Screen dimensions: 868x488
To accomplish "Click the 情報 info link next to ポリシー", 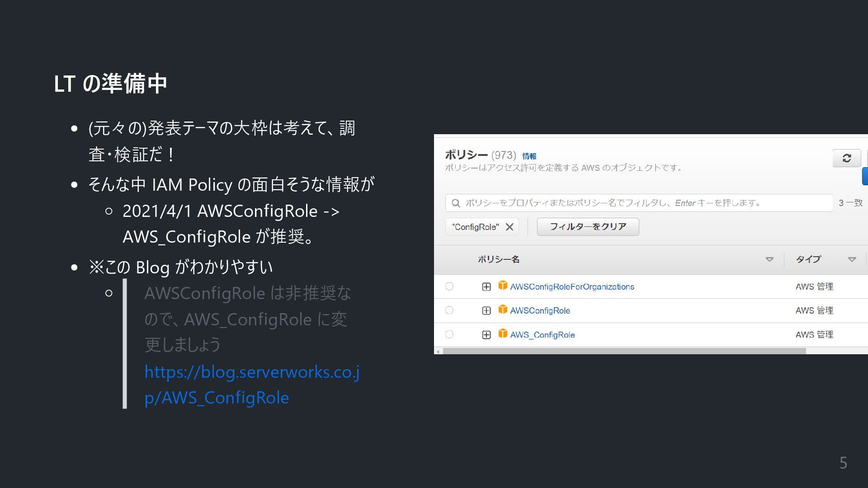I will (529, 156).
